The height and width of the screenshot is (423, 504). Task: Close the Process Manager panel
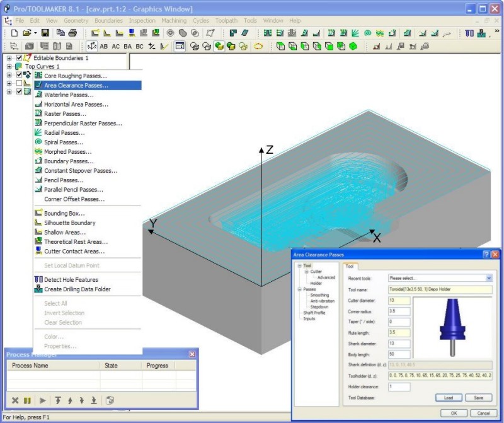tap(192, 354)
